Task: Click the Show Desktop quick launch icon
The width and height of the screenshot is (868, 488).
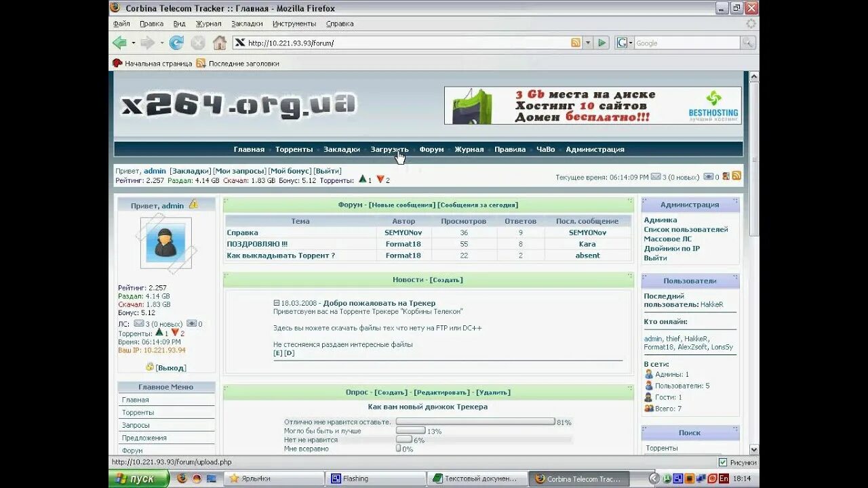Action: click(212, 479)
